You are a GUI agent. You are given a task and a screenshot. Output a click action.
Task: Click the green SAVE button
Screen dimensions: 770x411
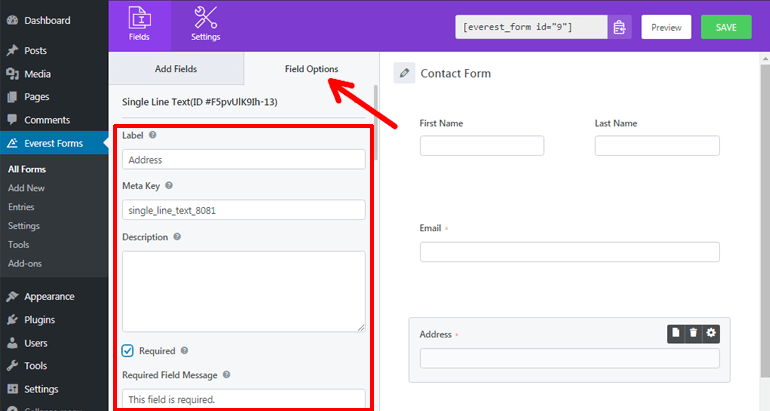click(726, 27)
